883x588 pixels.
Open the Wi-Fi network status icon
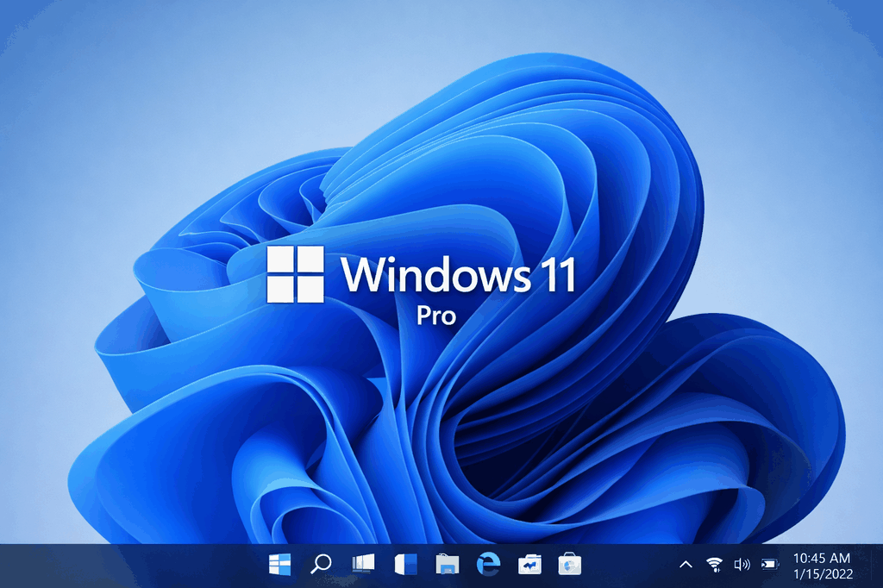pos(714,565)
